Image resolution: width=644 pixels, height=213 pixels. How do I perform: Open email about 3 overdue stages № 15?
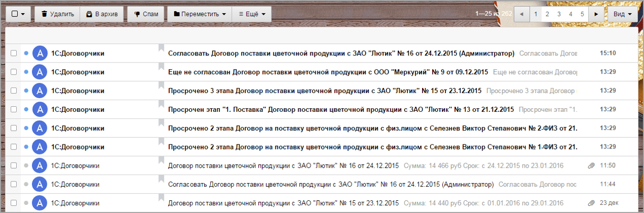tap(325, 90)
